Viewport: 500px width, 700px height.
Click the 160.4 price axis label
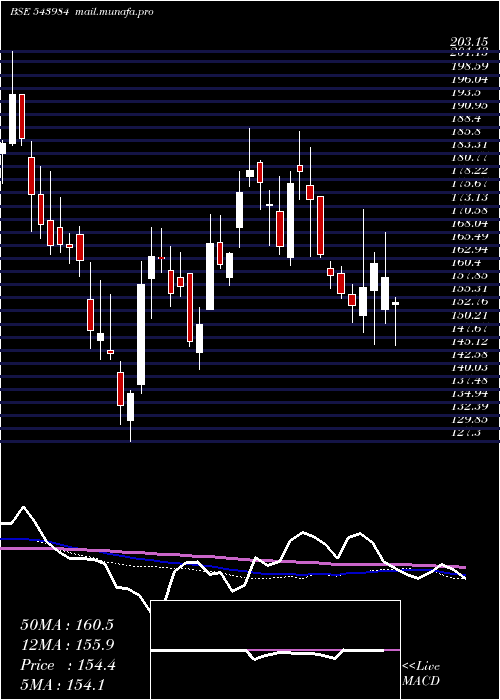467,263
